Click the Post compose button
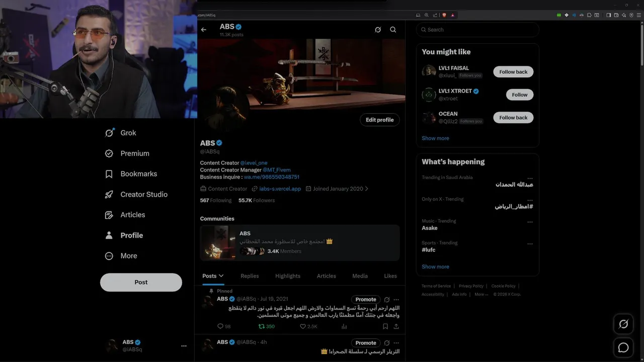Image resolution: width=644 pixels, height=362 pixels. 141,283
